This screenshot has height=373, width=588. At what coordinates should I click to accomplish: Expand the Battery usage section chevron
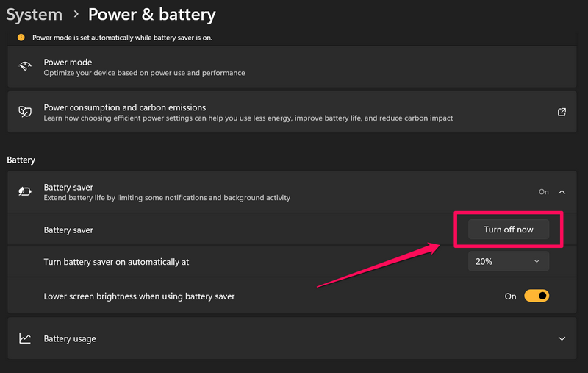coord(562,339)
